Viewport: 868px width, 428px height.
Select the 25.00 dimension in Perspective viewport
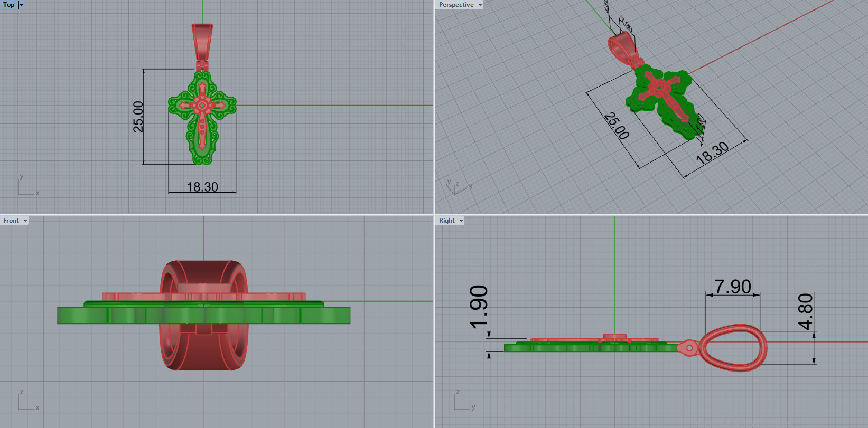(x=617, y=126)
